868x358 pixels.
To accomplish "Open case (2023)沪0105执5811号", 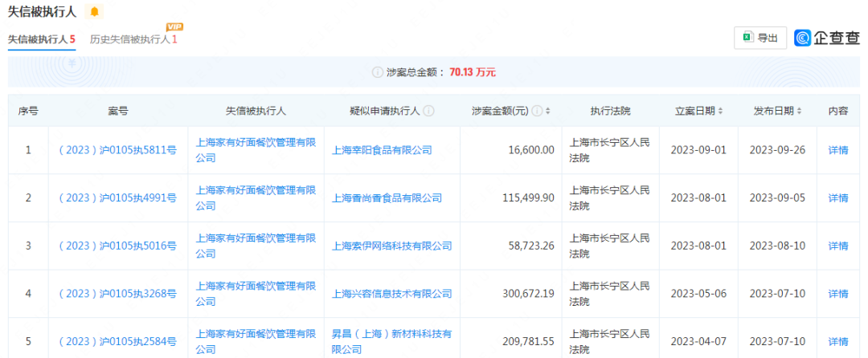I will [118, 150].
